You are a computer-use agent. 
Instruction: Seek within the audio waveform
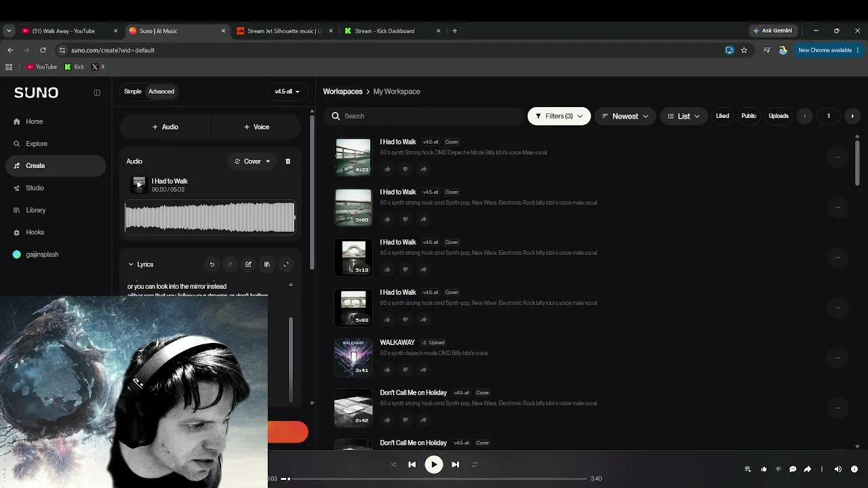(x=210, y=218)
